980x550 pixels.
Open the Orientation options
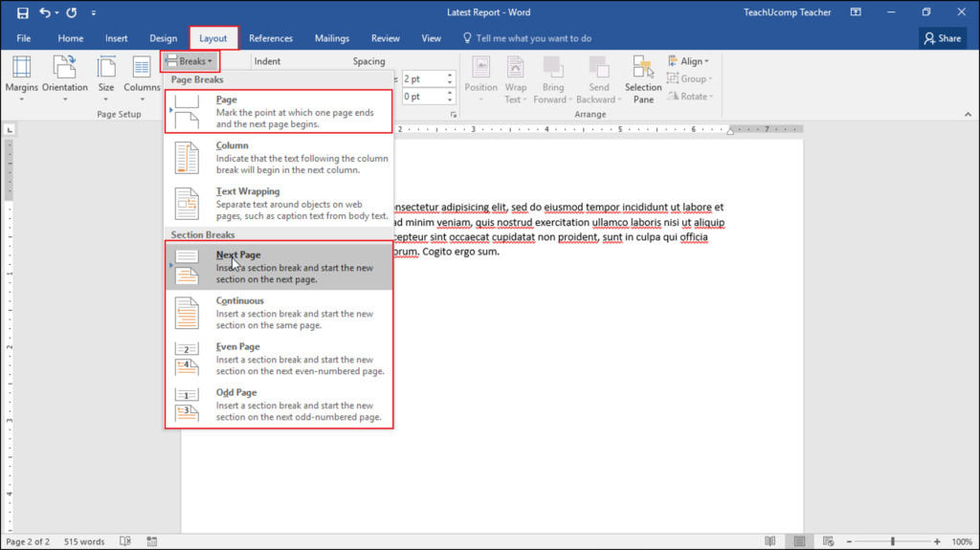[x=64, y=75]
